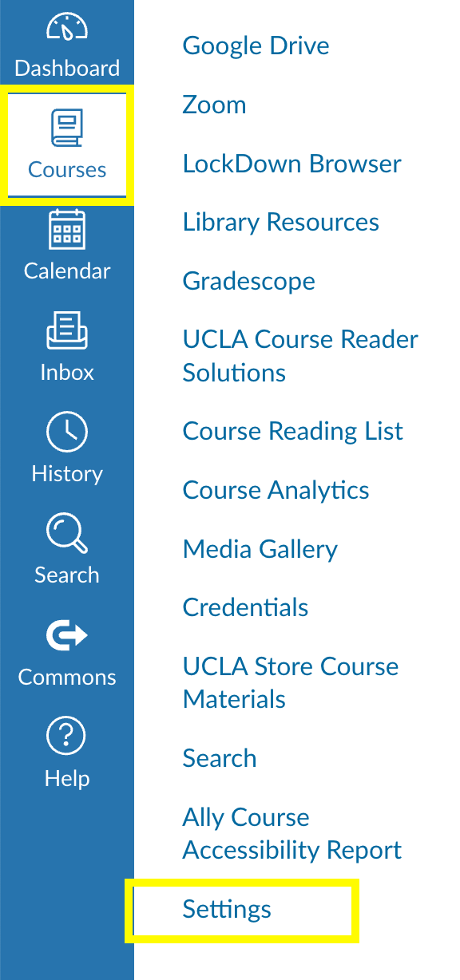Navigate to Gradescope
This screenshot has height=980, width=460.
pyautogui.click(x=249, y=281)
